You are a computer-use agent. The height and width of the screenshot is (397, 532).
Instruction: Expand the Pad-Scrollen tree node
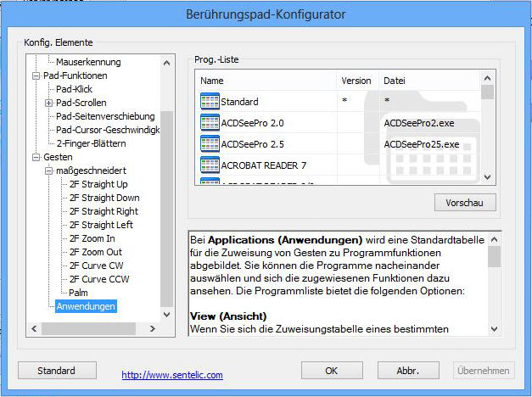click(48, 103)
